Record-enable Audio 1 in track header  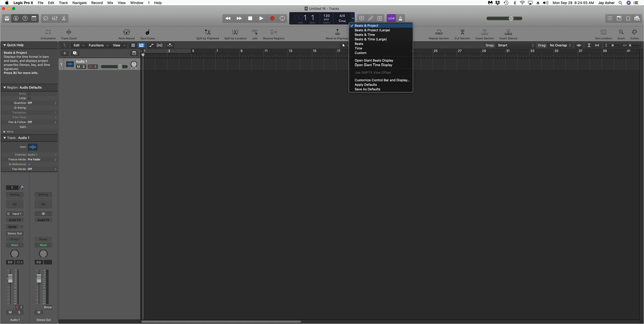point(90,67)
